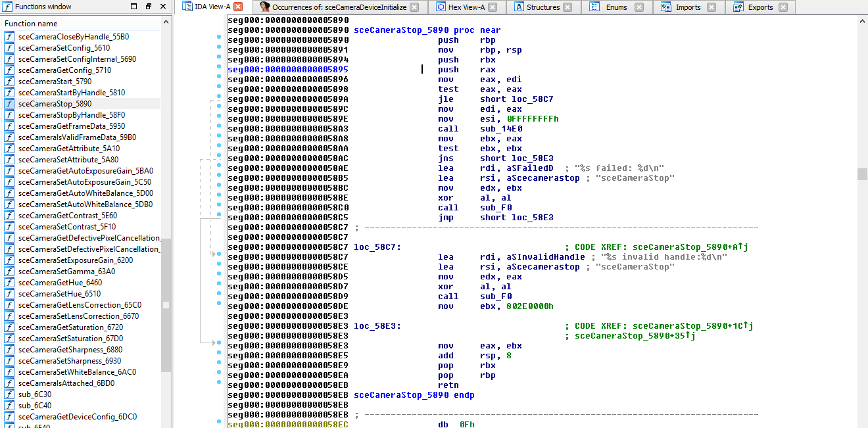868x428 pixels.
Task: Click the function icon beside sceCameraStartByHandle_5810
Action: tap(9, 93)
